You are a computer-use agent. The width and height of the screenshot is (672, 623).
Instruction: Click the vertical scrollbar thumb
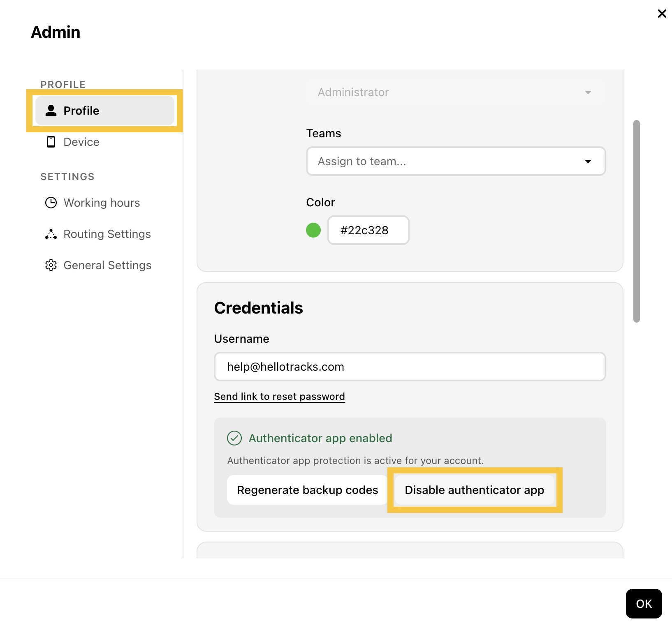637,221
